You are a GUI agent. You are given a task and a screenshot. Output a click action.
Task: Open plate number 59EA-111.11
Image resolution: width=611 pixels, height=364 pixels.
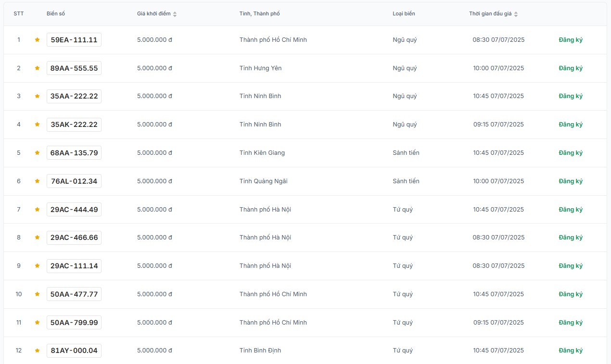pyautogui.click(x=74, y=40)
